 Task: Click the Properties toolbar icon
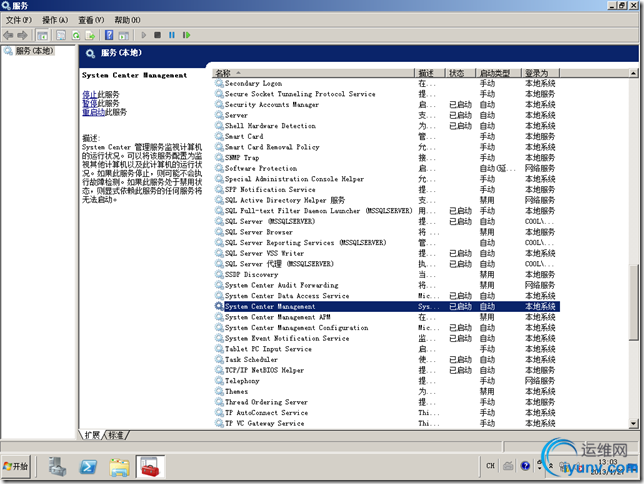(61, 35)
